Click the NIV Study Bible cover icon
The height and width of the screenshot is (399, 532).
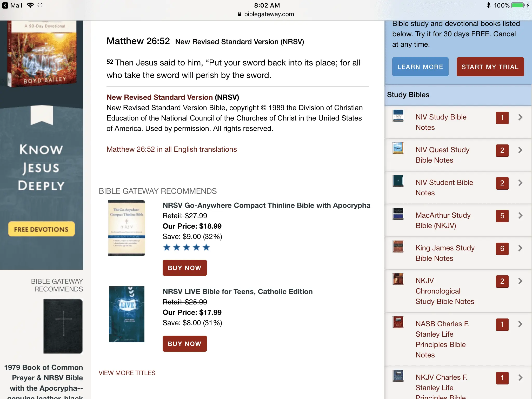coord(398,116)
